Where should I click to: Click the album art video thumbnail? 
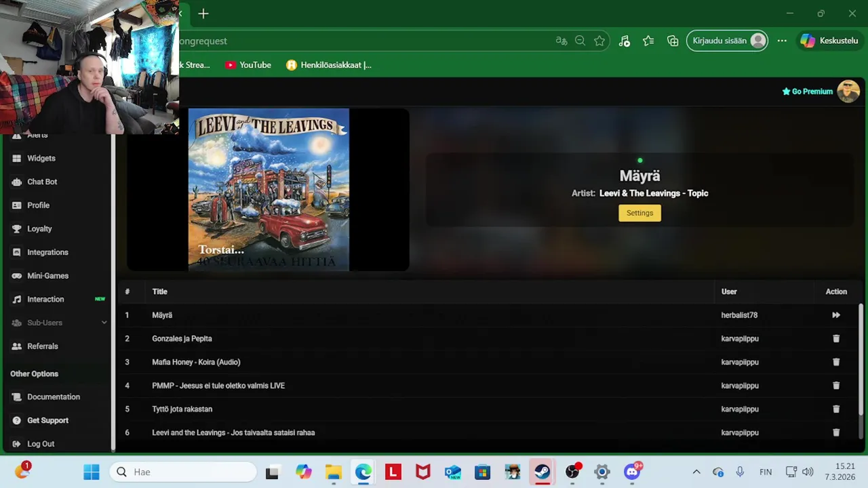coord(269,190)
